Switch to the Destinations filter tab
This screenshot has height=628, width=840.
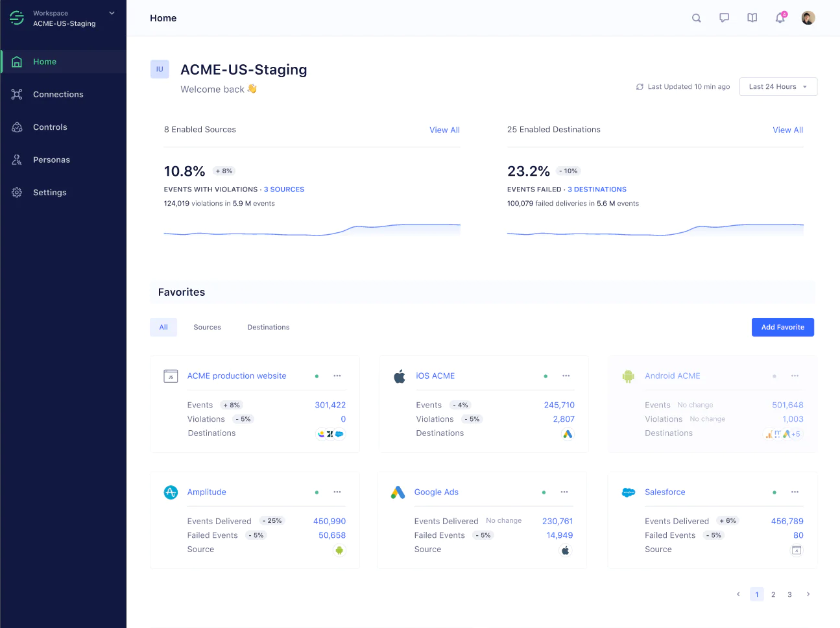coord(268,327)
